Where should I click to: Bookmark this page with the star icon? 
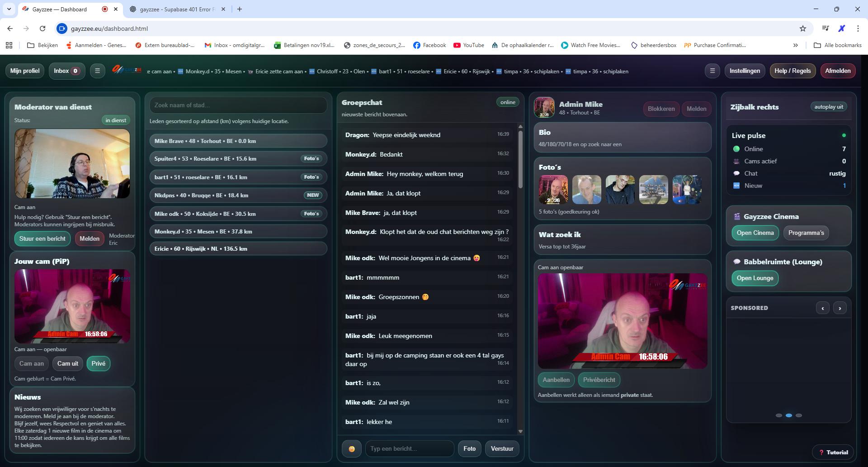pos(803,29)
